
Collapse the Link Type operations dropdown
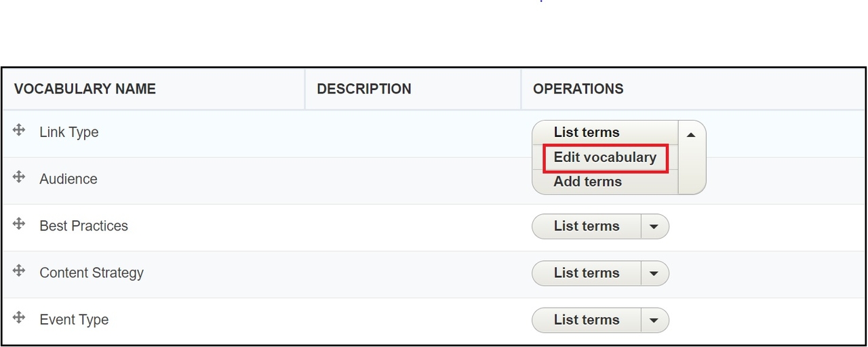pyautogui.click(x=691, y=134)
